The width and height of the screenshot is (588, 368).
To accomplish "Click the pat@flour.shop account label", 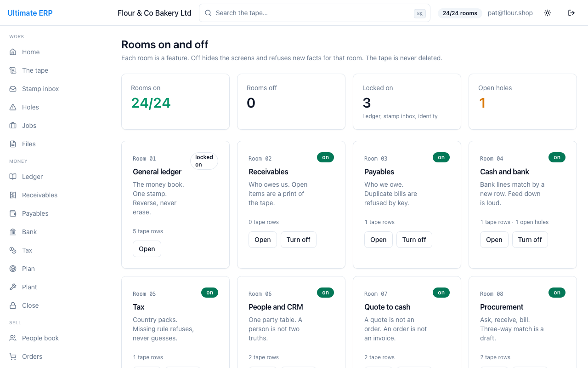I will pyautogui.click(x=510, y=13).
